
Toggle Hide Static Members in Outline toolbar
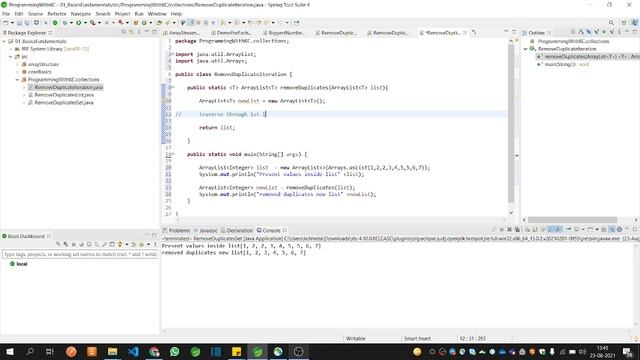point(596,32)
